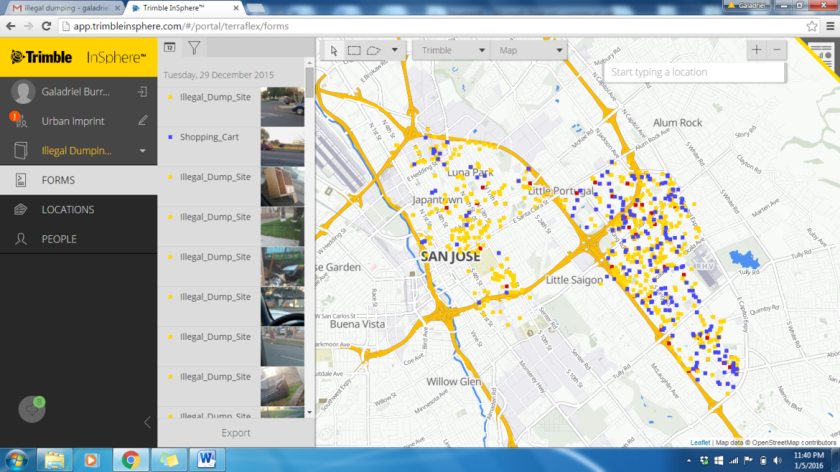Open Word from the taskbar
The width and height of the screenshot is (840, 472).
[x=206, y=460]
